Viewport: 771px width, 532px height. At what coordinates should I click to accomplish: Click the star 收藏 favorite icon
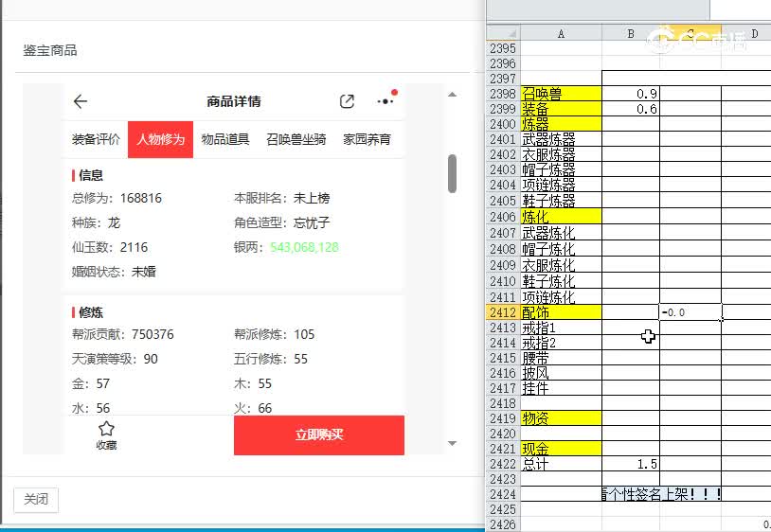click(x=106, y=435)
